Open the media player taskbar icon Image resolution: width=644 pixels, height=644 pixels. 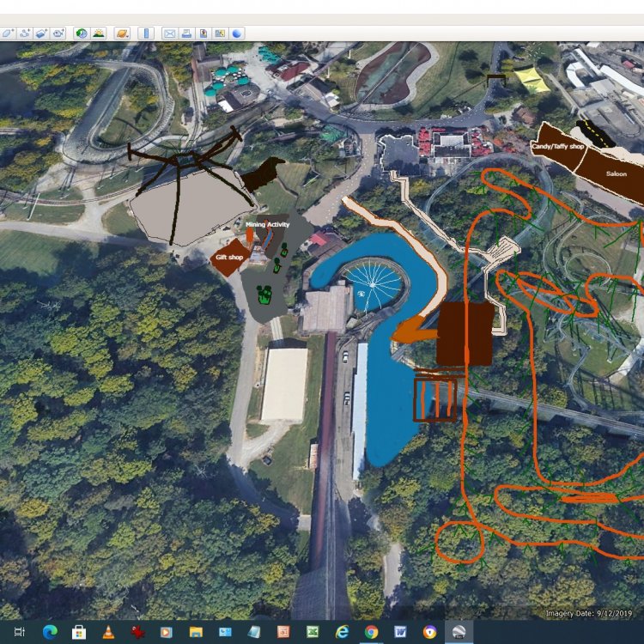pyautogui.click(x=166, y=632)
